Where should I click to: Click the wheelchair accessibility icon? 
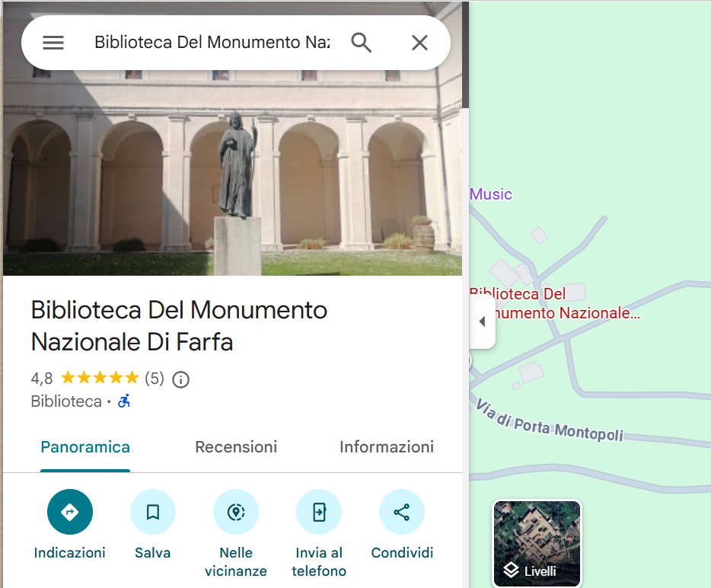point(124,401)
